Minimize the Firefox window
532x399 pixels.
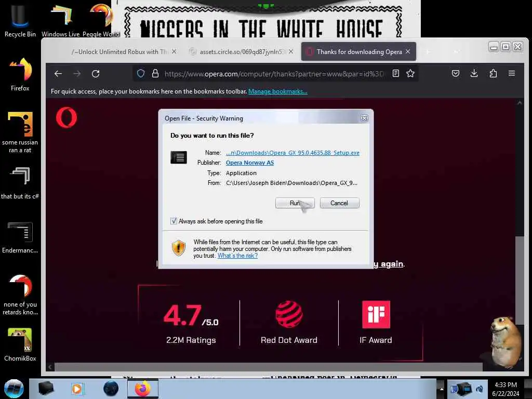(x=494, y=47)
